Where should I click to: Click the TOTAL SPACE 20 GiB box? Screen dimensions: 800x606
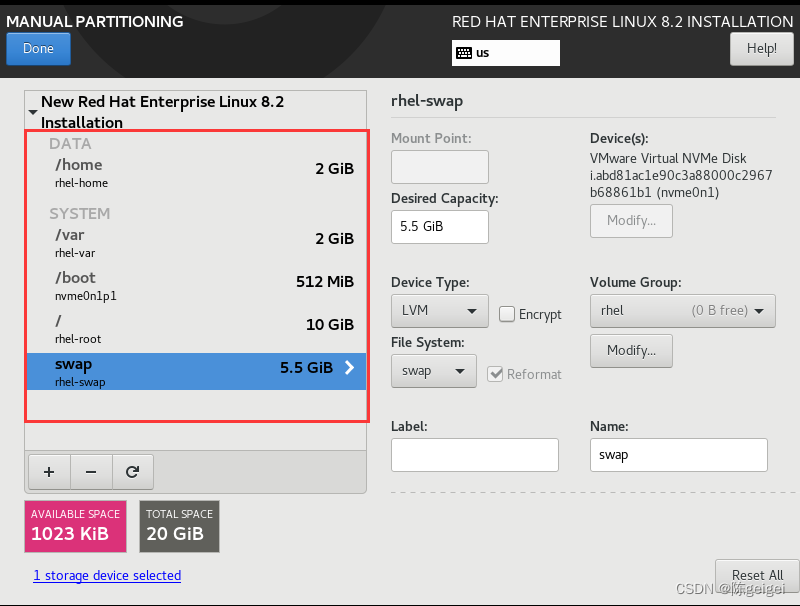pyautogui.click(x=180, y=526)
